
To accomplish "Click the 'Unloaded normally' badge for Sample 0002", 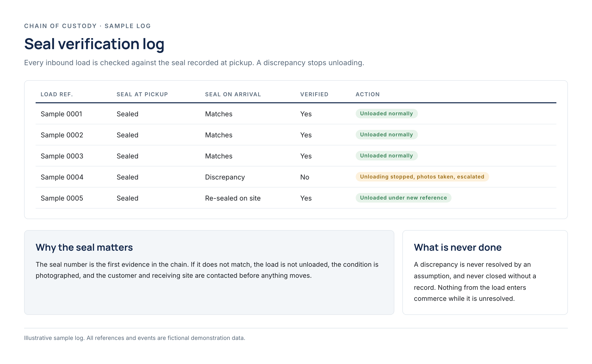I will (387, 135).
